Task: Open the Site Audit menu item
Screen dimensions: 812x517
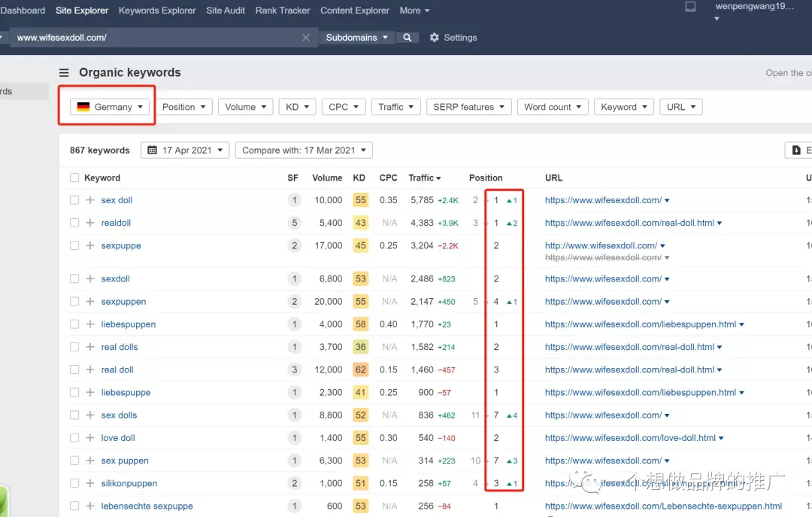Action: [x=226, y=11]
